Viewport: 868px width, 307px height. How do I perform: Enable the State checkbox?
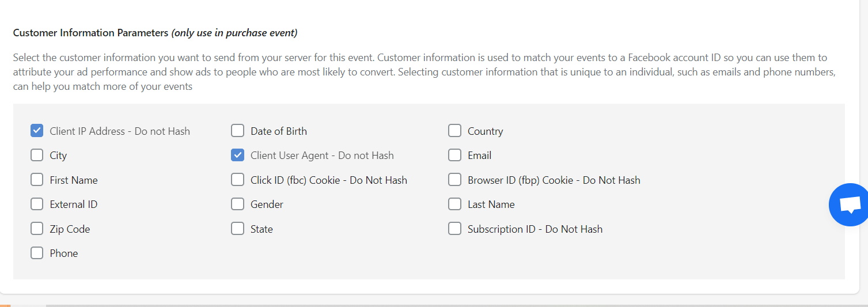tap(237, 229)
